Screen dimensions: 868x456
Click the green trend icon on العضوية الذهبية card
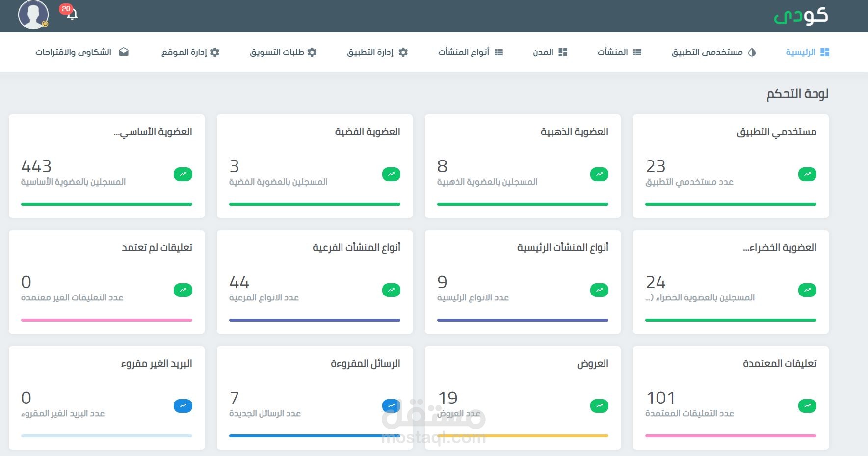tap(599, 174)
